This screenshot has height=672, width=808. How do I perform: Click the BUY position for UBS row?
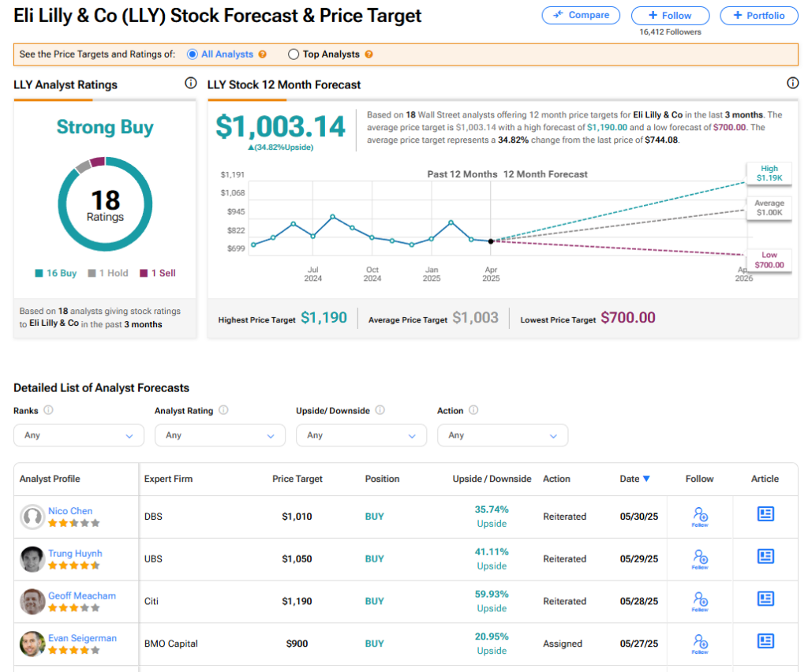(x=375, y=558)
